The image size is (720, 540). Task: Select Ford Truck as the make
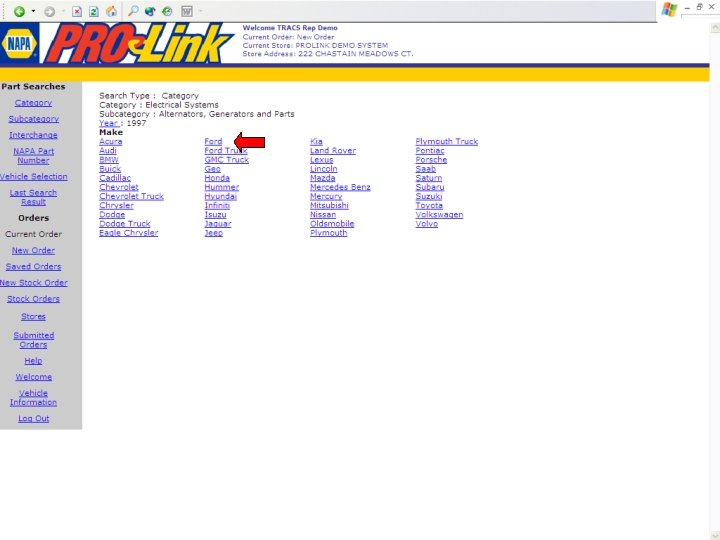pyautogui.click(x=225, y=151)
